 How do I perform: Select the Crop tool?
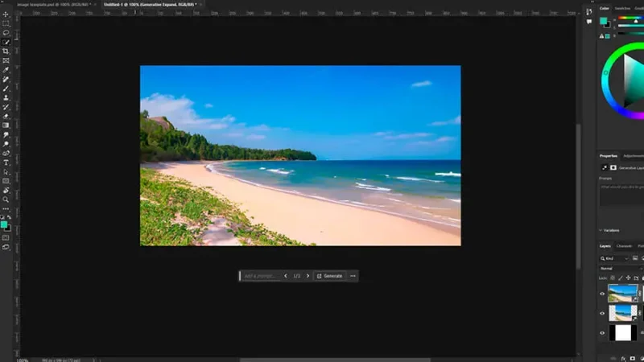pyautogui.click(x=6, y=51)
